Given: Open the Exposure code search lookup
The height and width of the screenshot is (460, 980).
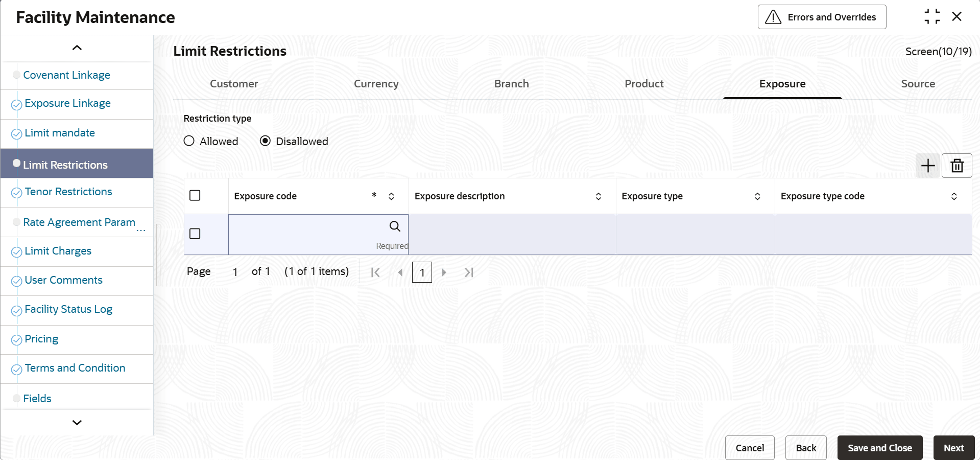Looking at the screenshot, I should 395,226.
